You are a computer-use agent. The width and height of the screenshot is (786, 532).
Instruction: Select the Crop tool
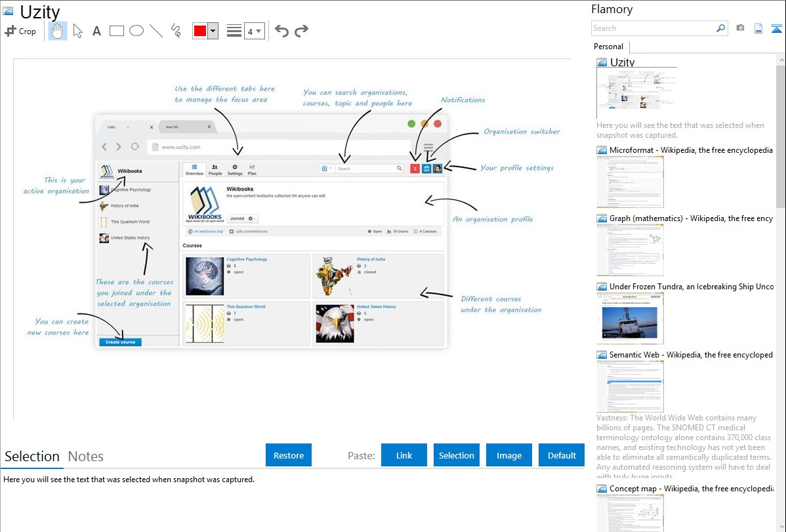20,31
